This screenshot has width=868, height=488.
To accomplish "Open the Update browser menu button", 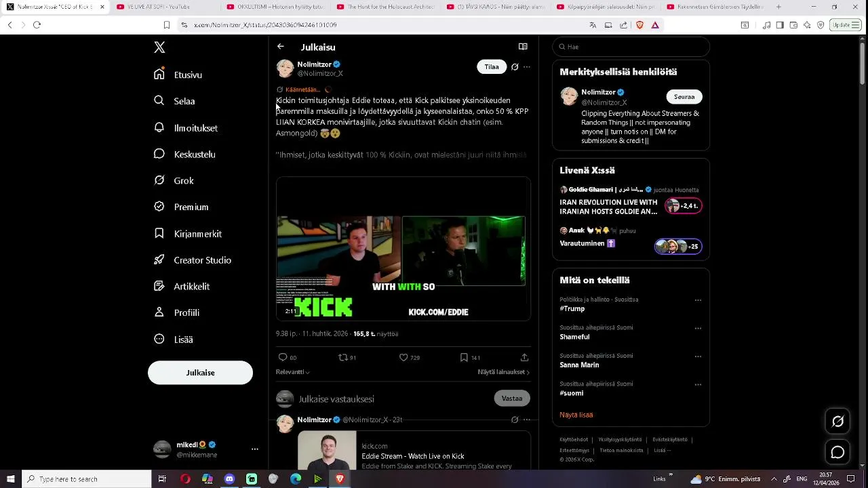I will (846, 25).
